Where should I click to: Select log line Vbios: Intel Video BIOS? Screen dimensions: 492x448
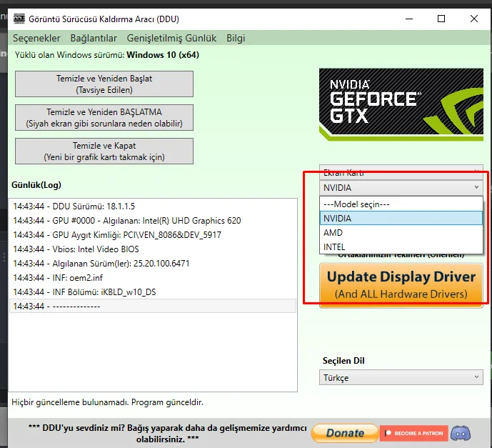coord(153,249)
